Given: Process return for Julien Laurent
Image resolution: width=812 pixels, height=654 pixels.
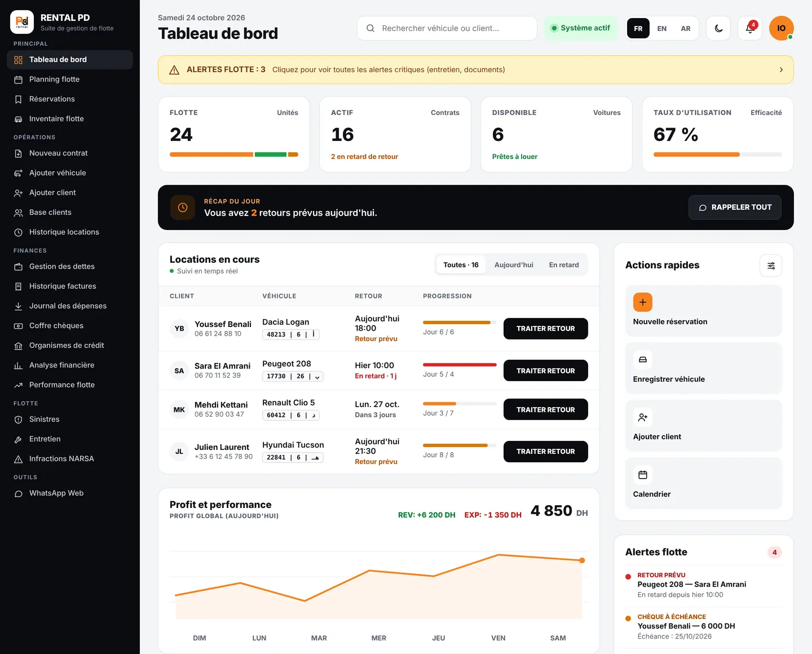Looking at the screenshot, I should coord(546,452).
